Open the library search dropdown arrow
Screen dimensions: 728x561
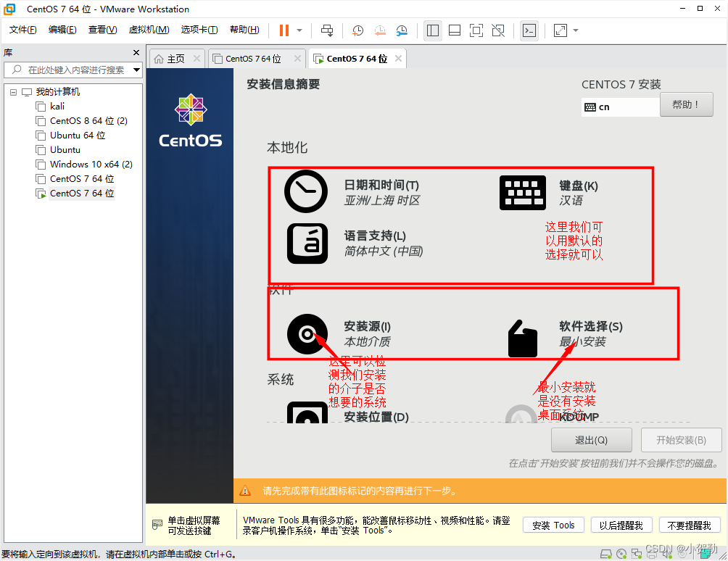(x=136, y=70)
